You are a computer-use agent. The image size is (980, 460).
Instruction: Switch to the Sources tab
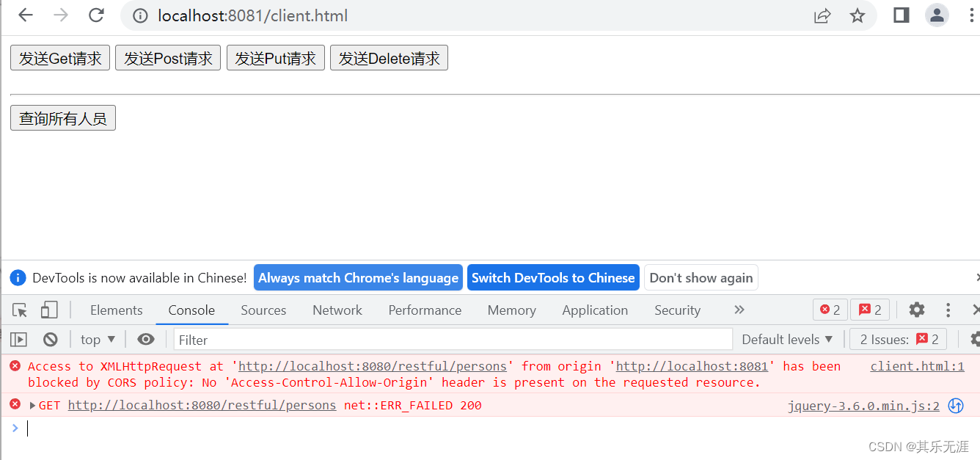click(263, 310)
